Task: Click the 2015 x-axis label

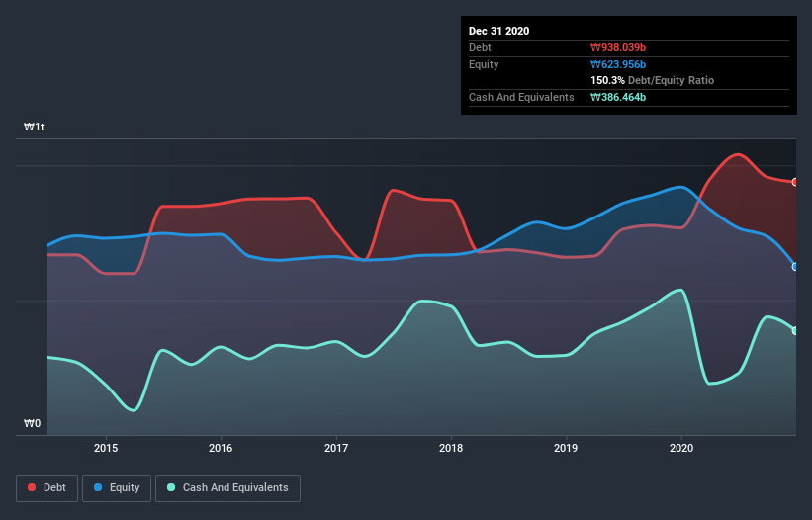Action: tap(106, 448)
